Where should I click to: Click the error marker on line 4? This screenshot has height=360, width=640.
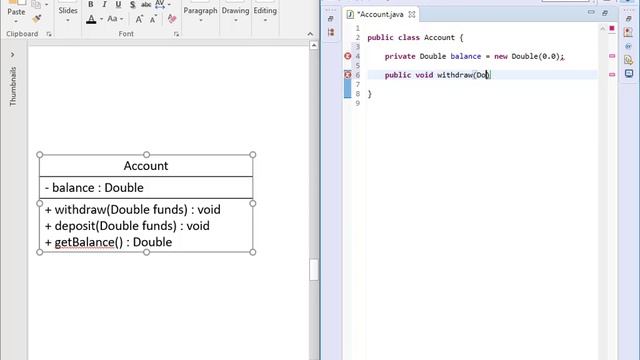[348, 56]
